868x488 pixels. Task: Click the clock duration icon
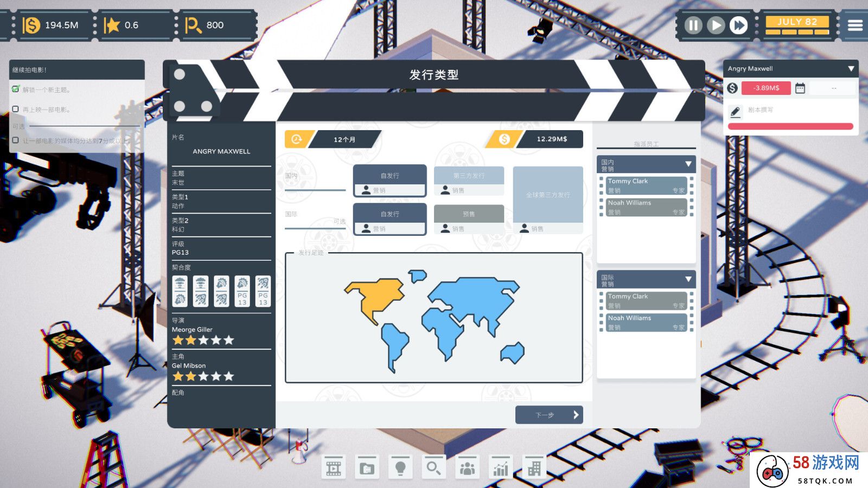click(297, 139)
